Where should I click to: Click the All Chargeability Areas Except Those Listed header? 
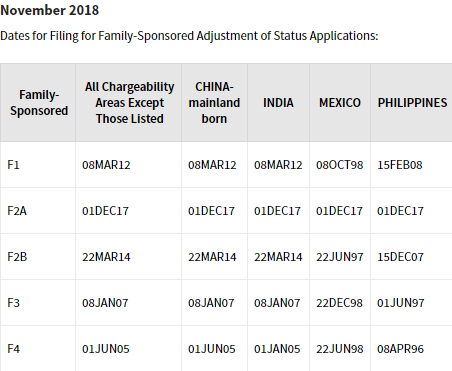point(130,103)
